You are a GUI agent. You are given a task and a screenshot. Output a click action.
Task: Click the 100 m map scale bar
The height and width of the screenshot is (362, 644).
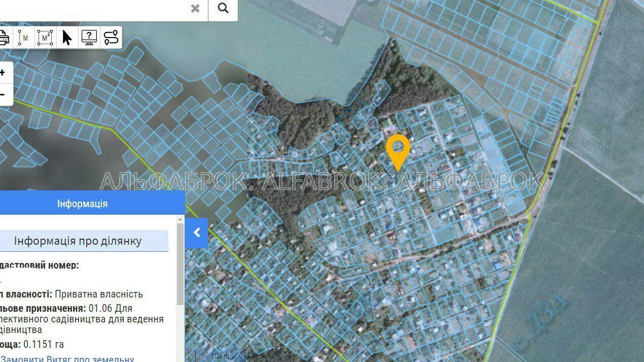coord(220,356)
